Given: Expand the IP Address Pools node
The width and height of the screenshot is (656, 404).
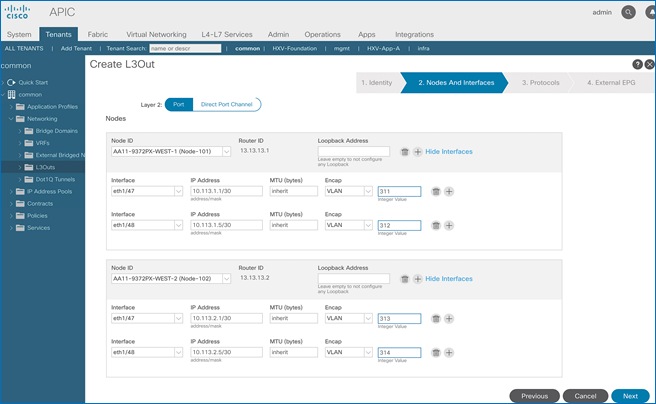Looking at the screenshot, I should (x=11, y=192).
